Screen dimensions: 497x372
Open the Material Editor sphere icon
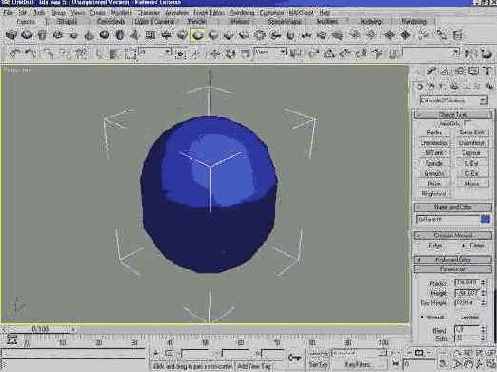pos(487,53)
